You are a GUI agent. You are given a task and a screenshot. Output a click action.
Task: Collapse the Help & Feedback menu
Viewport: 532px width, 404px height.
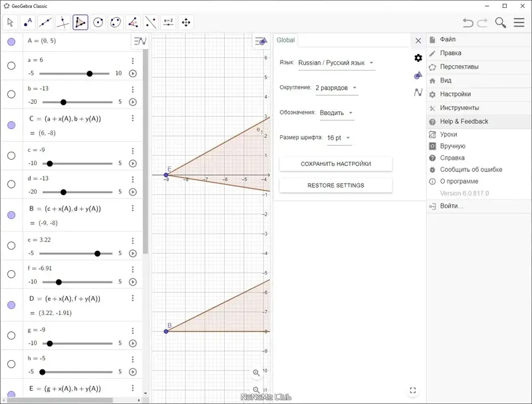point(478,122)
